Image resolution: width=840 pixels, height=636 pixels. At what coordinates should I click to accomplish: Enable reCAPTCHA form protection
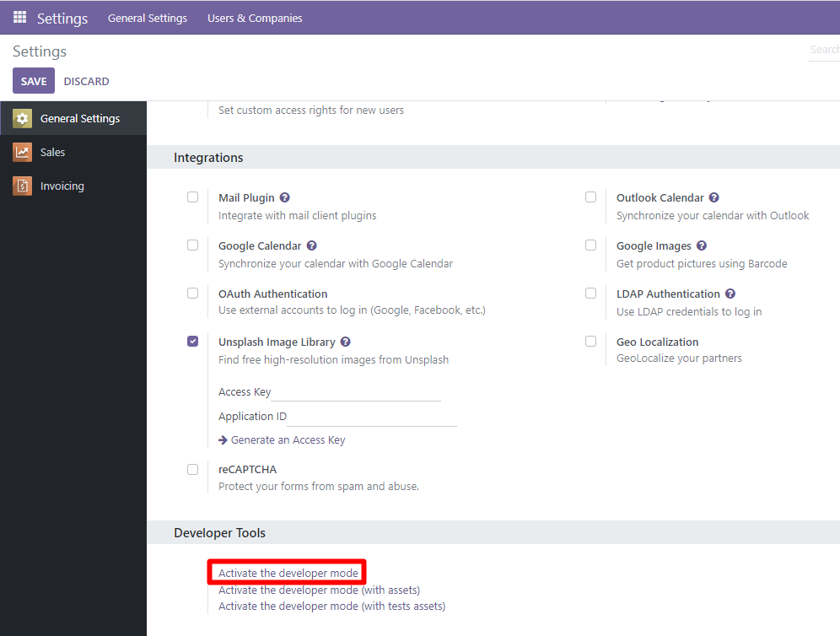pyautogui.click(x=192, y=469)
